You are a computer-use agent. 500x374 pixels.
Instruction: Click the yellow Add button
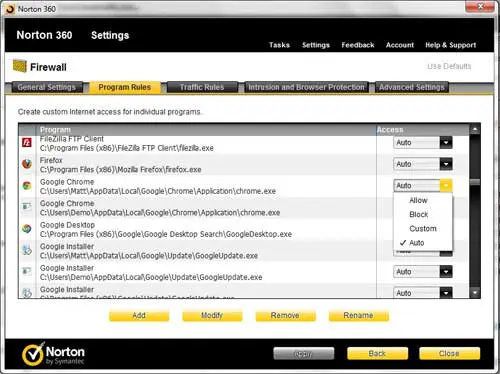[139, 316]
